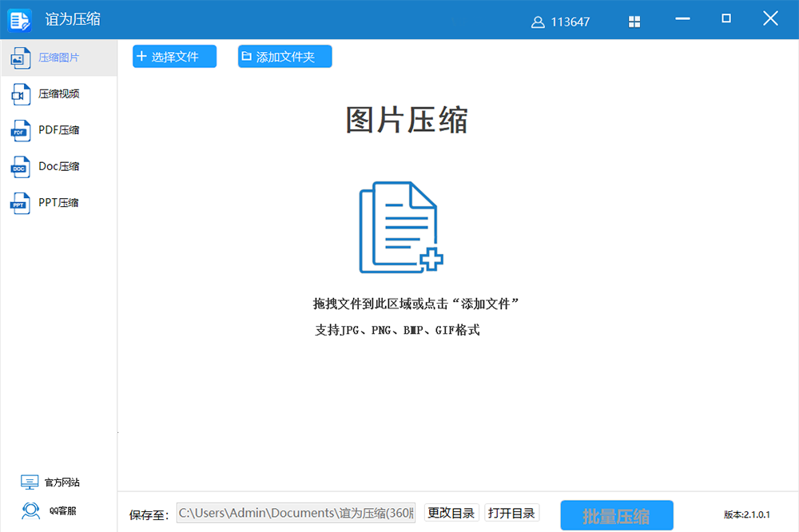Click the PDF压缩 file icon
Image resolution: width=799 pixels, height=532 pixels.
(x=20, y=130)
